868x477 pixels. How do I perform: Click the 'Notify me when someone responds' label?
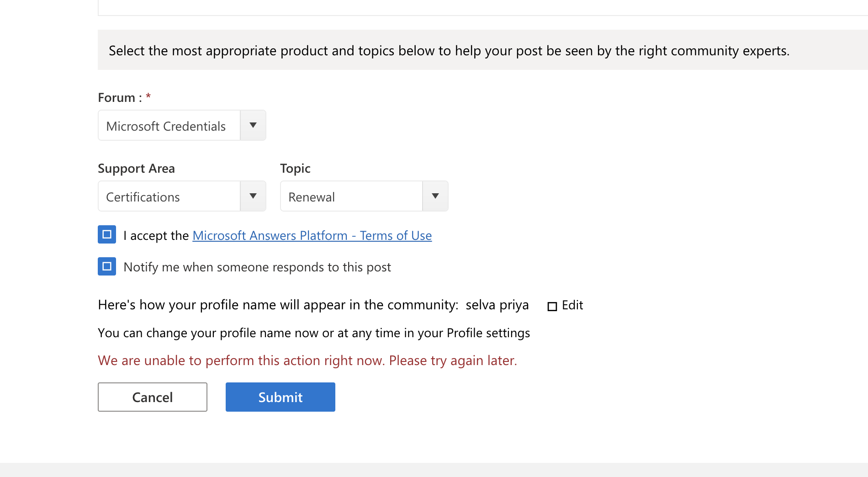tap(257, 267)
